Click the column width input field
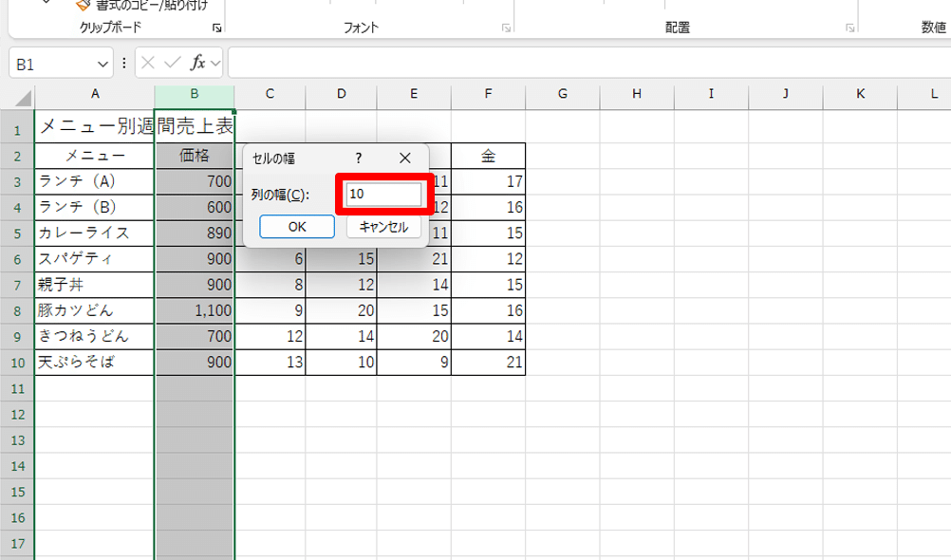Viewport: 951px width, 560px height. [384, 195]
